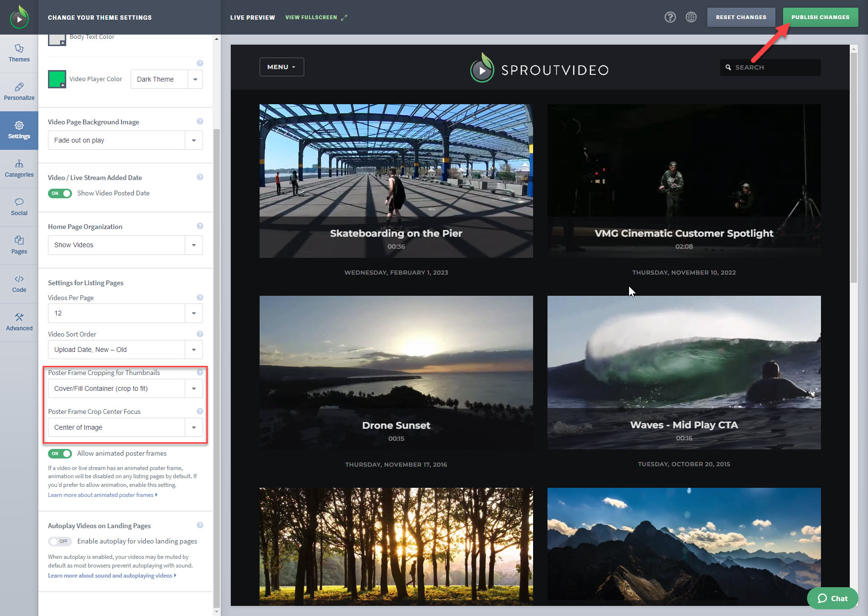Enable autoplay for video landing pages
868x616 pixels.
tap(60, 542)
